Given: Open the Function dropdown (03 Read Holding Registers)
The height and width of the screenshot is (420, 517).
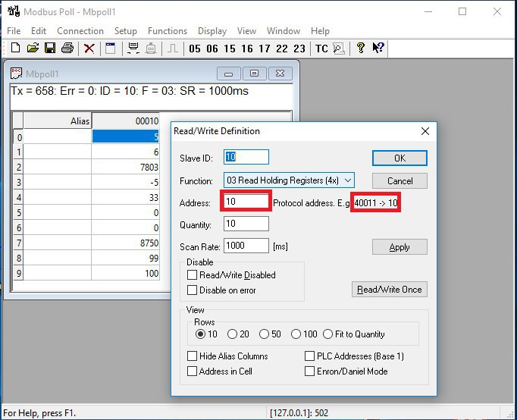Looking at the screenshot, I should tap(289, 180).
